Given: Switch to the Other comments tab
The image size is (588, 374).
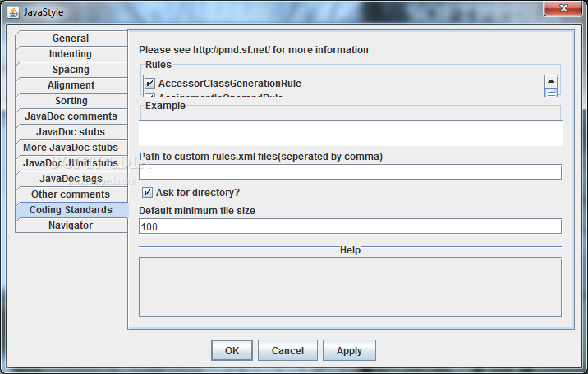Looking at the screenshot, I should click(x=71, y=194).
